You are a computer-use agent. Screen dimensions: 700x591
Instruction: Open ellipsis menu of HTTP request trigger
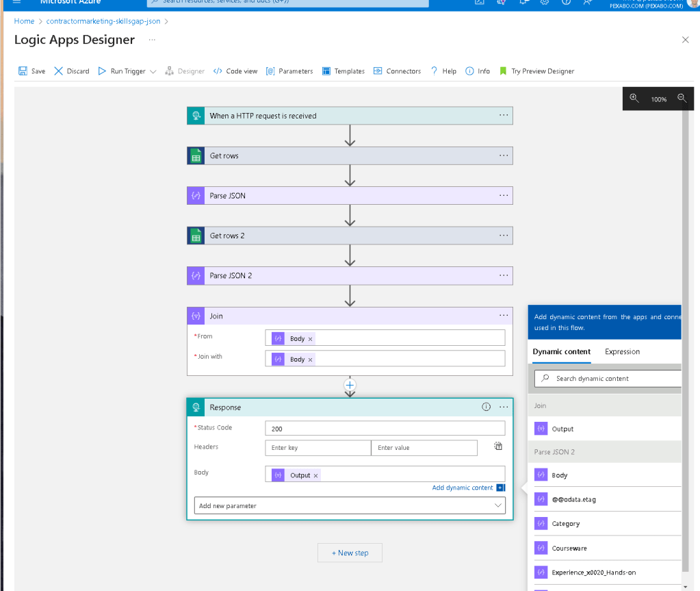504,115
